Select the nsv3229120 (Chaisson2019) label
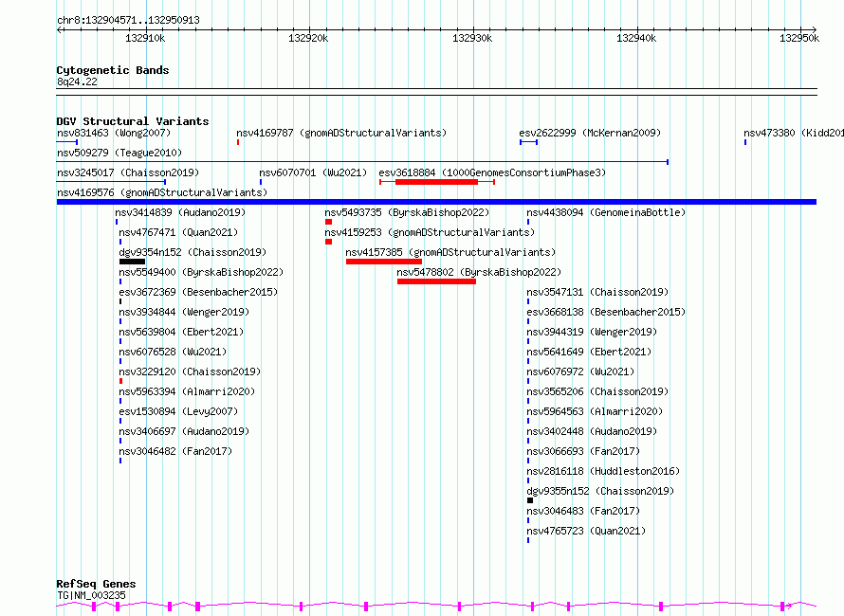This screenshot has width=844, height=616. point(190,371)
